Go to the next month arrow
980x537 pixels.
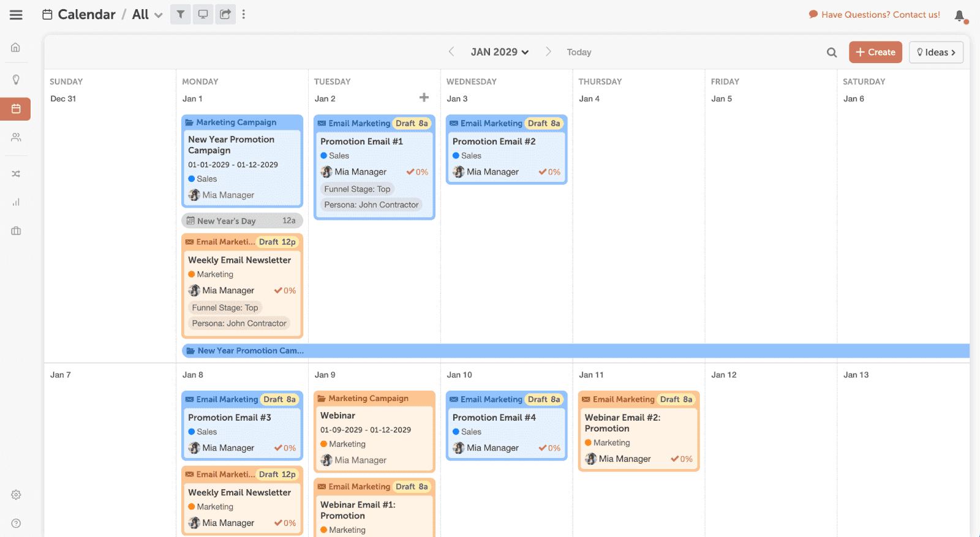click(548, 52)
